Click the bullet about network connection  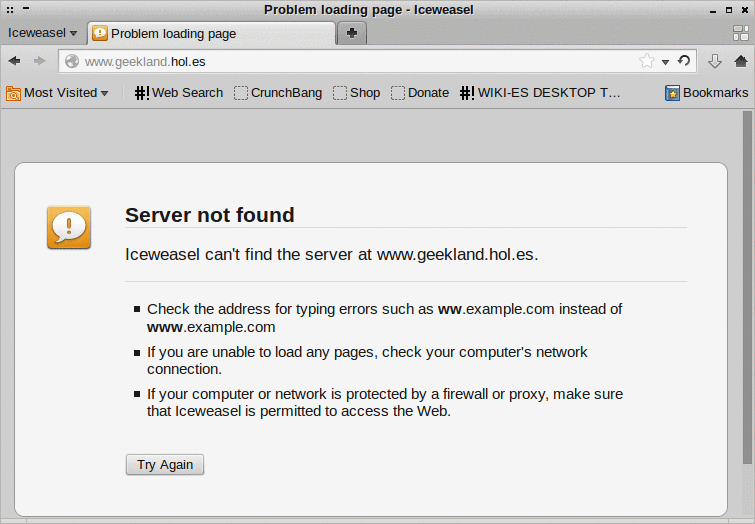[367, 360]
